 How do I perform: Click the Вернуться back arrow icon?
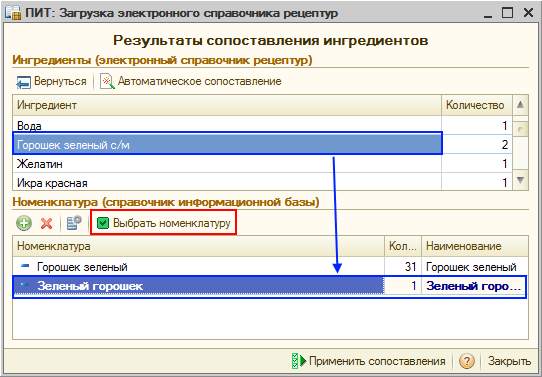click(x=23, y=82)
